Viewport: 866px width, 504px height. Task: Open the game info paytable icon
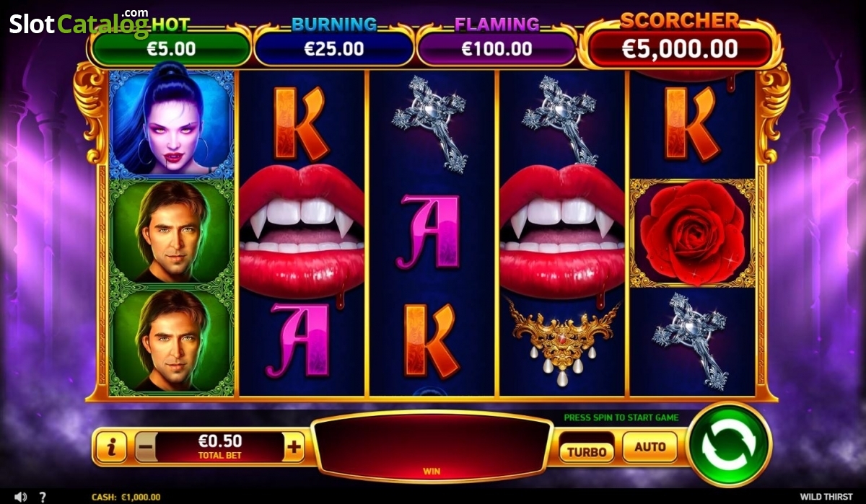click(110, 448)
